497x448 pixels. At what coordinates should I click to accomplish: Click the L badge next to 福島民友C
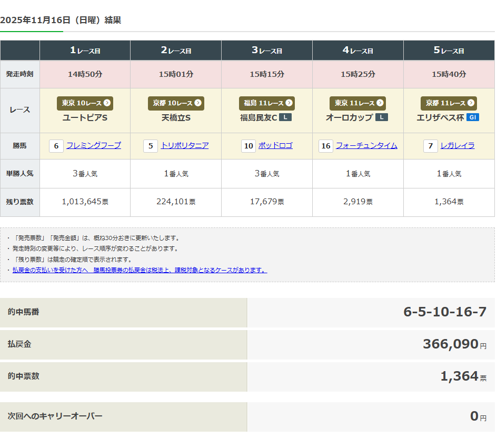coord(285,117)
